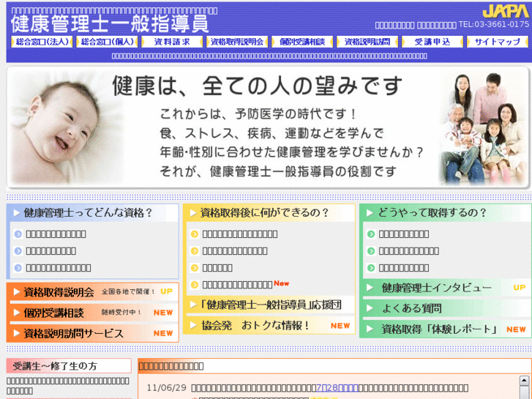Screen dimensions: 532x399
Task: Click NEW badge on 資格説明訪問サービス banner
Action: [163, 333]
